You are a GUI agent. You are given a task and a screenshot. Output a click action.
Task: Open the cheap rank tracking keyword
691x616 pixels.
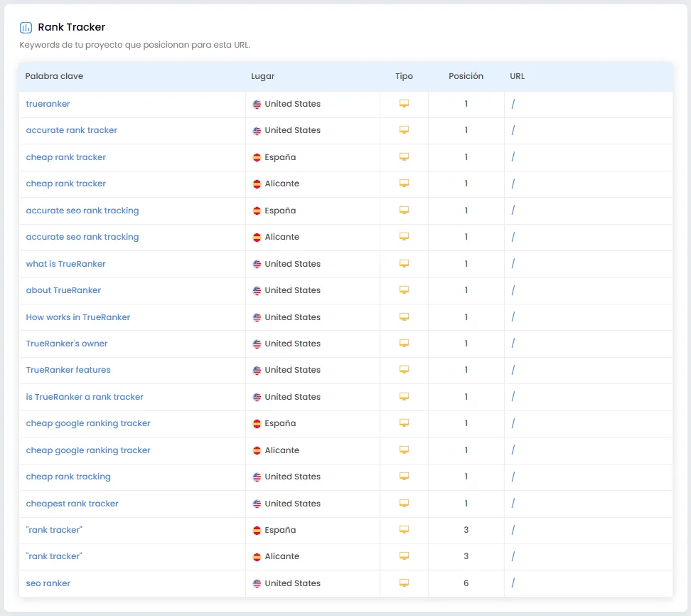68,477
